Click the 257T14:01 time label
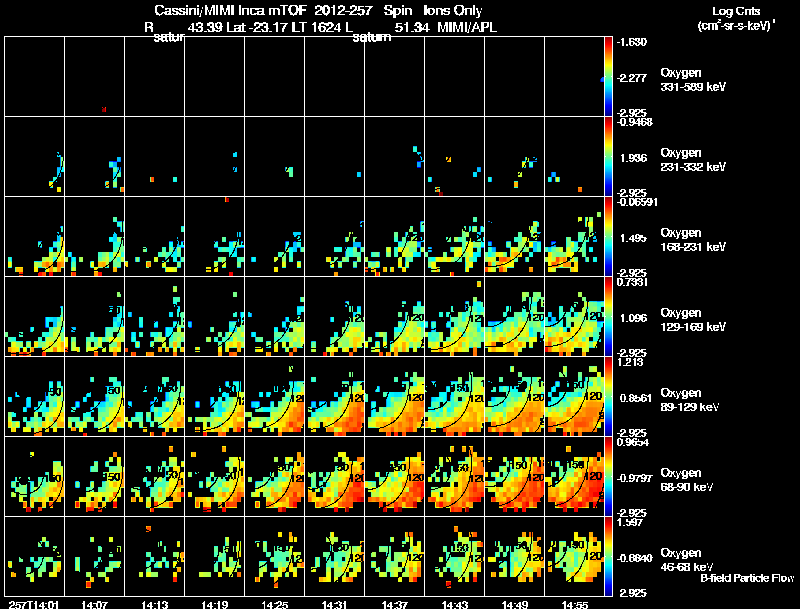This screenshot has width=800, height=609. coord(34,604)
